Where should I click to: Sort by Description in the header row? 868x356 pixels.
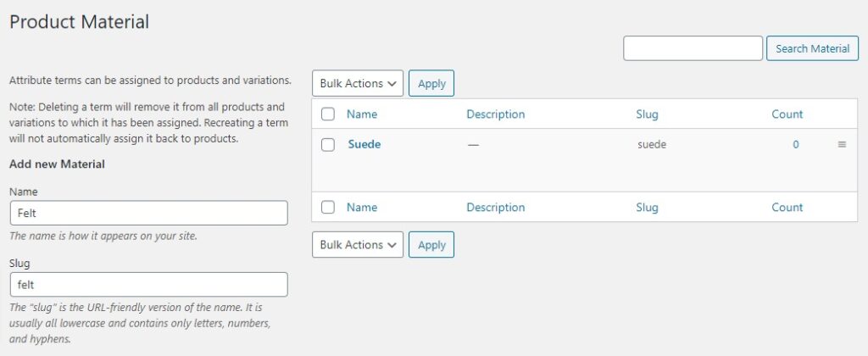point(495,114)
